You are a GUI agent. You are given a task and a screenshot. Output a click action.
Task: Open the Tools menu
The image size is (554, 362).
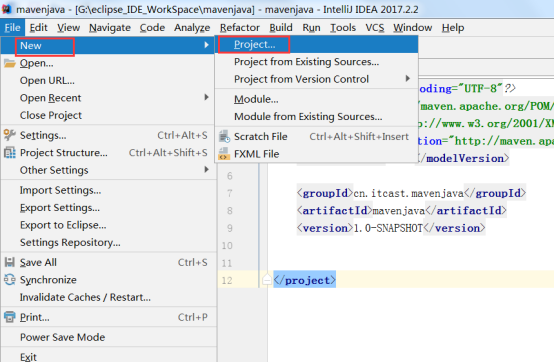pyautogui.click(x=343, y=28)
